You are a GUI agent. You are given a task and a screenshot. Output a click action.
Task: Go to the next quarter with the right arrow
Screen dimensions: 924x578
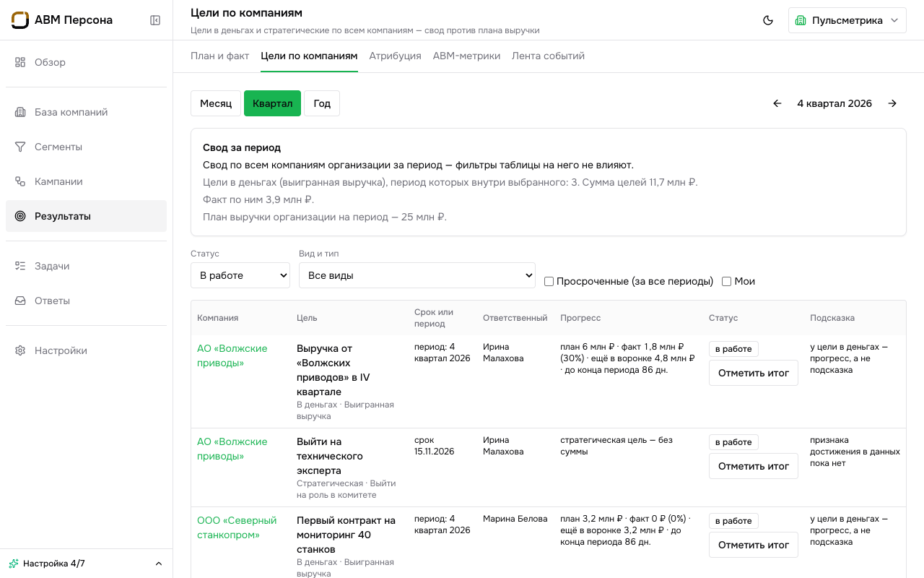coord(892,103)
